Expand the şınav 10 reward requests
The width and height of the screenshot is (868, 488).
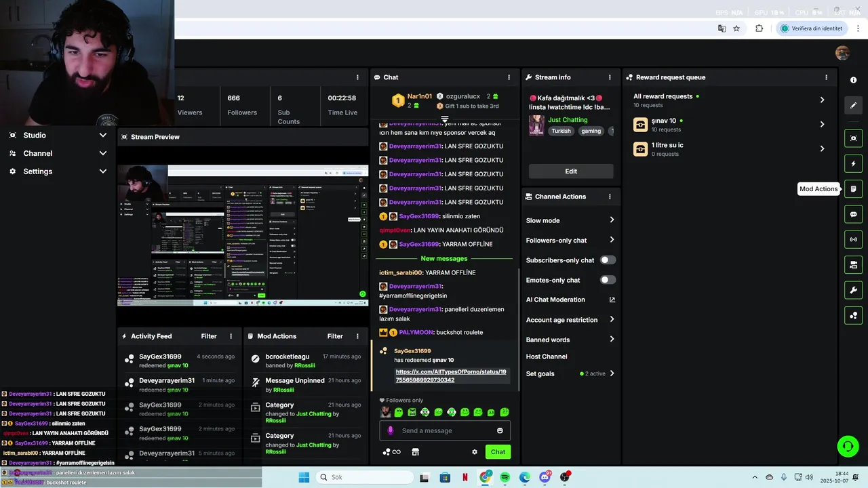[730, 125]
